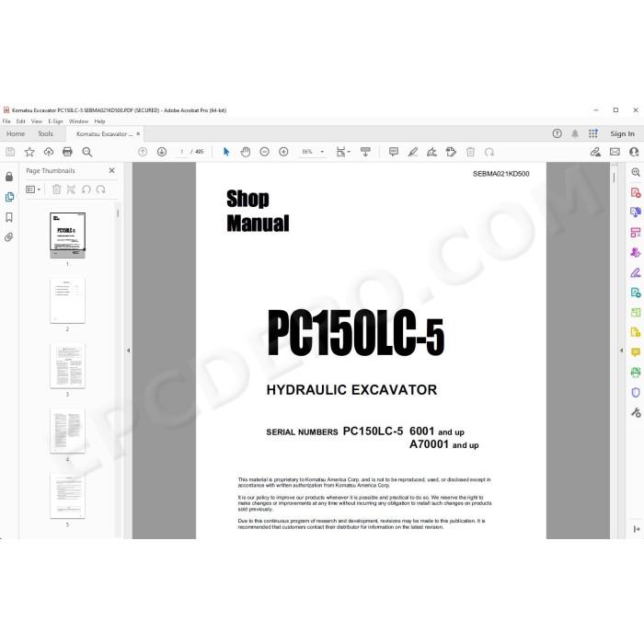The width and height of the screenshot is (644, 644).
Task: Select page 2 thumbnail
Action: pyautogui.click(x=68, y=301)
